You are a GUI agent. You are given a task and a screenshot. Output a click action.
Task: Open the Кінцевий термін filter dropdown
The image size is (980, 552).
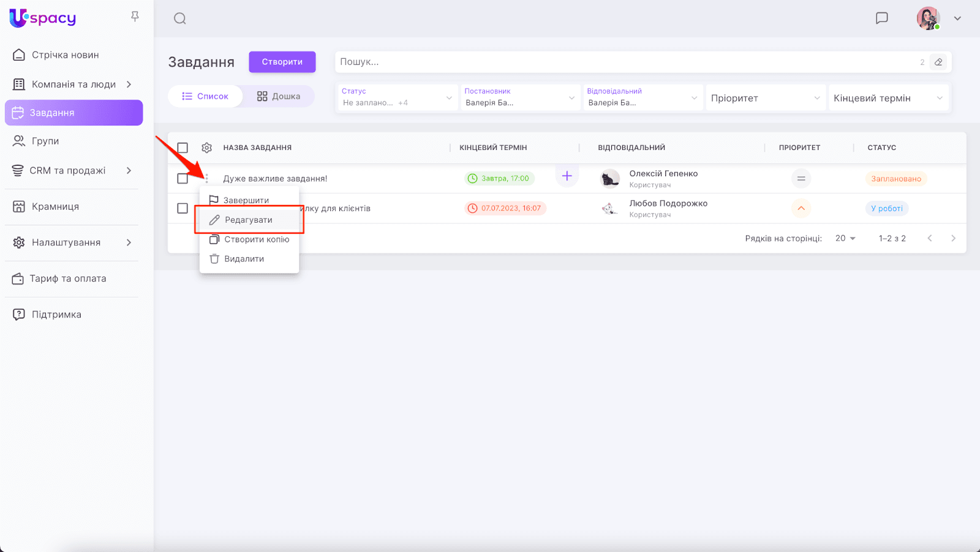[x=888, y=98]
